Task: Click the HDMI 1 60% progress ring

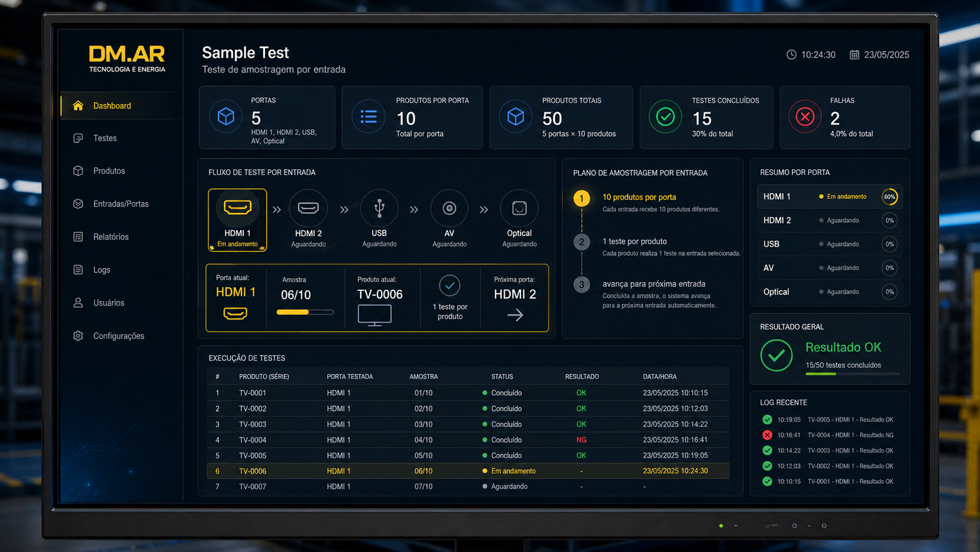Action: (x=889, y=197)
